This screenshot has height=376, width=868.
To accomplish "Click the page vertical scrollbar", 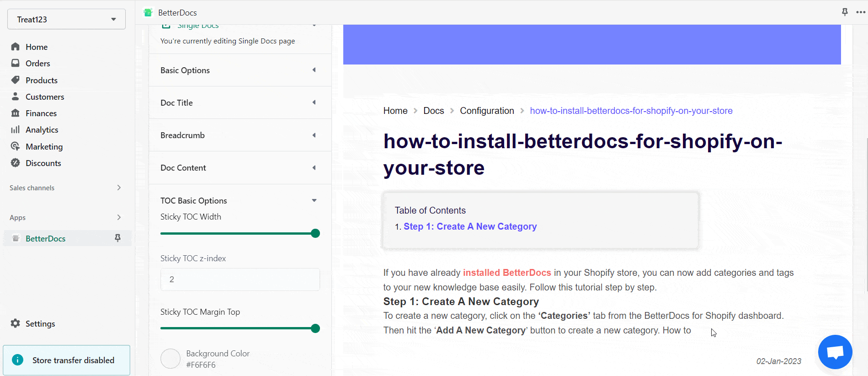I will point(866,215).
